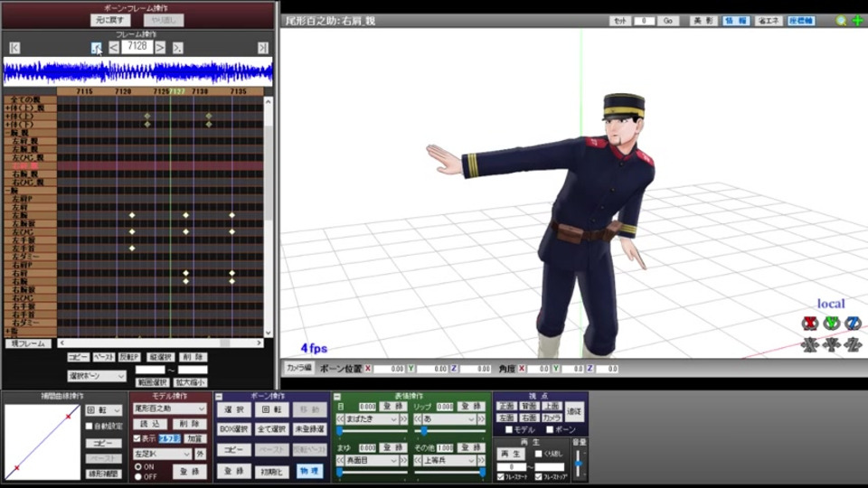
Task: Click the frame number field showing 7128
Action: coord(137,47)
